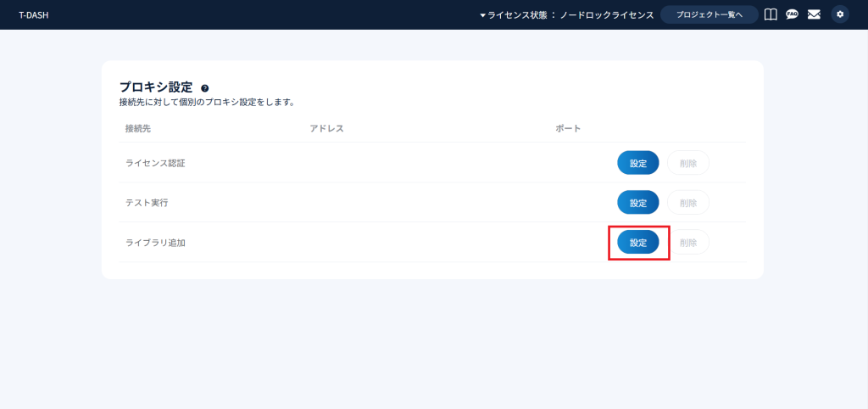The height and width of the screenshot is (409, 868).
Task: Open the FAQ speech bubble icon
Action: [x=792, y=14]
